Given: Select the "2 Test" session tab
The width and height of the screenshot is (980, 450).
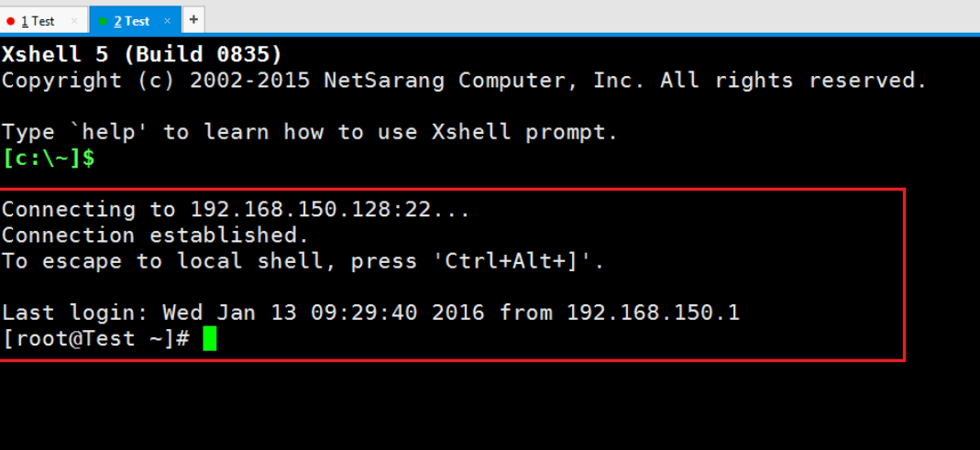Looking at the screenshot, I should pos(135,20).
